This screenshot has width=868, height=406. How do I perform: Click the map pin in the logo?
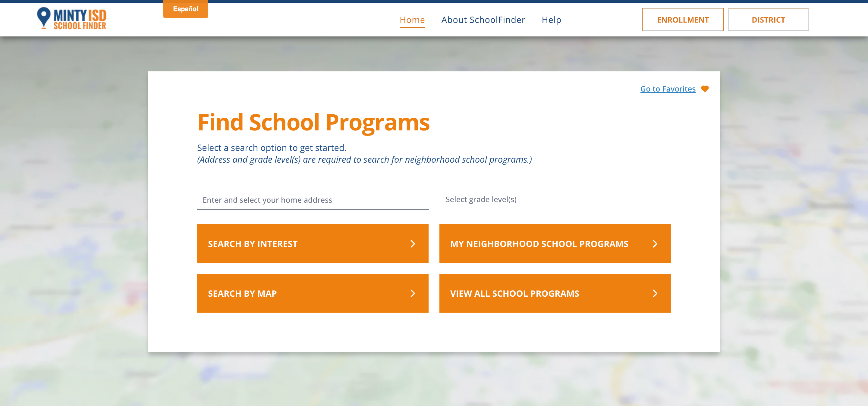pos(43,17)
